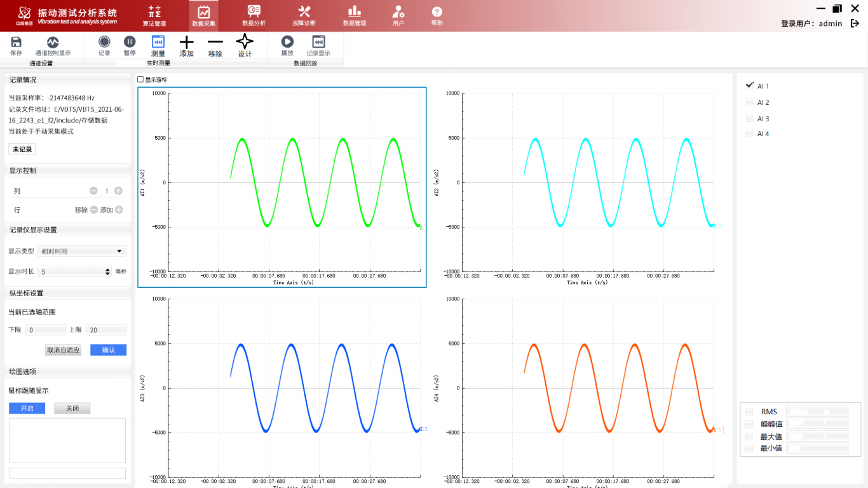Uncheck the AI 1 channel
868x488 pixels.
pyautogui.click(x=750, y=86)
